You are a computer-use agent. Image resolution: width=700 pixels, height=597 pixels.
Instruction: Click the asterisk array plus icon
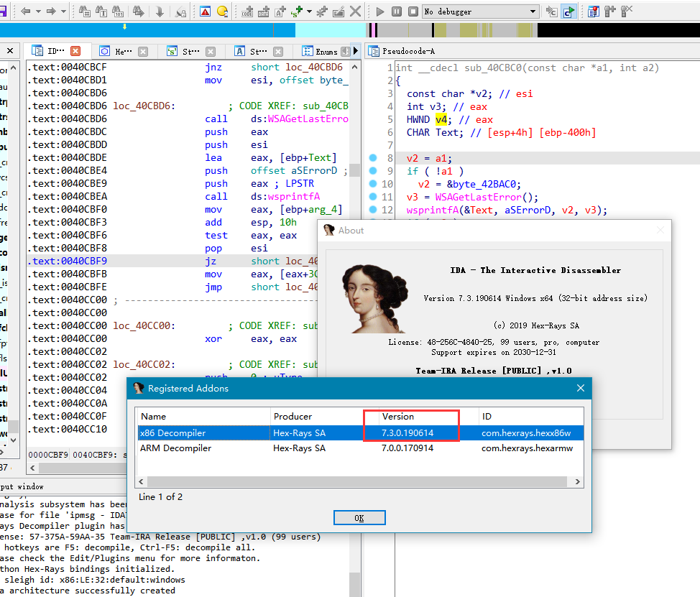click(322, 11)
